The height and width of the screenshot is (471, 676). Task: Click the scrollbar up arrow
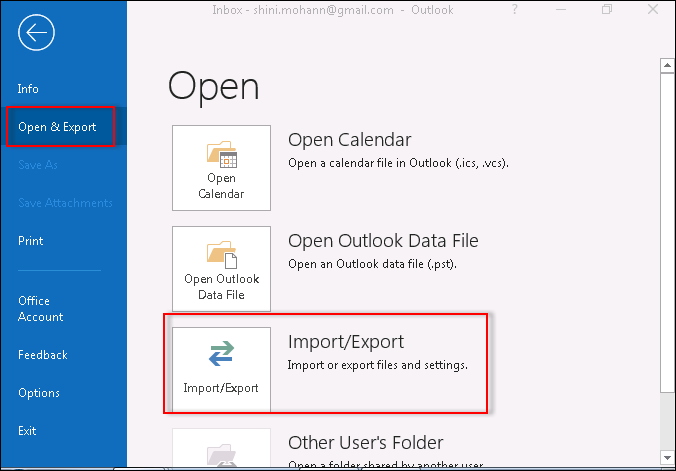click(667, 66)
